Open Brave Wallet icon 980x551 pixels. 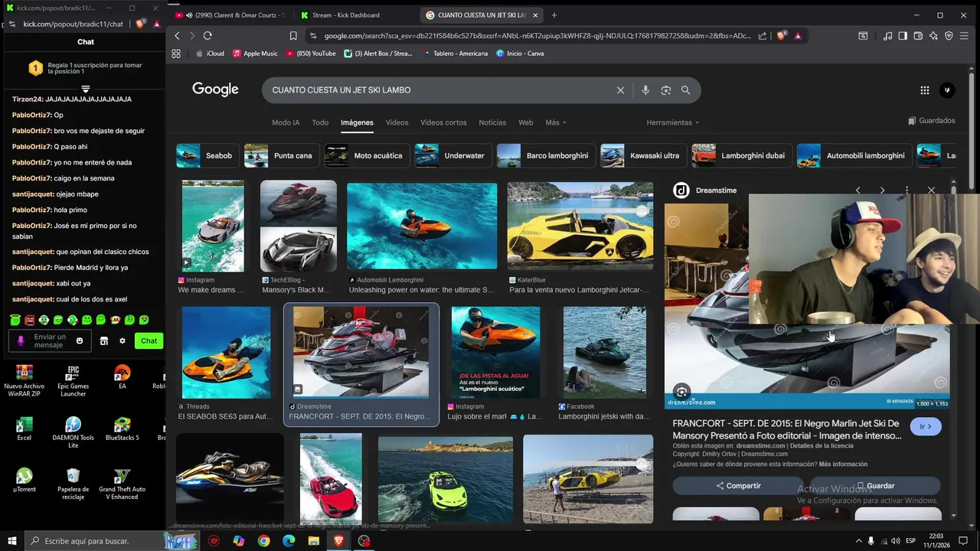918,35
